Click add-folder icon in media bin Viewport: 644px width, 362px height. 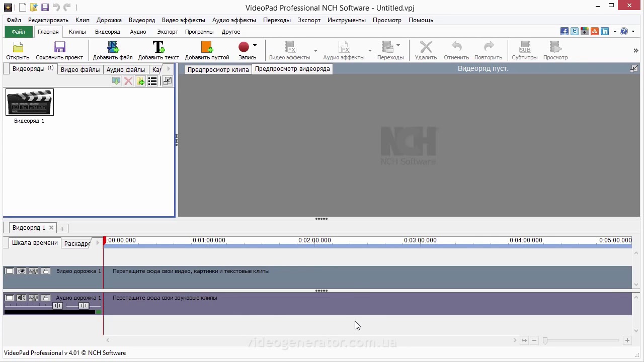[x=140, y=81]
